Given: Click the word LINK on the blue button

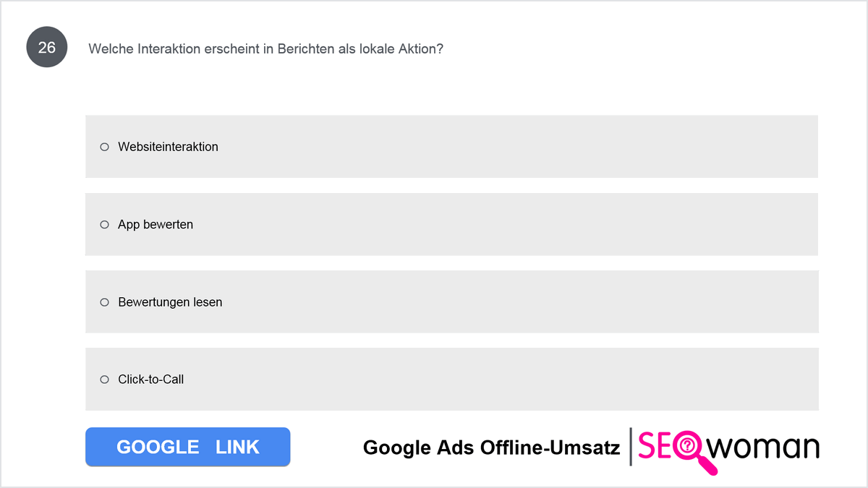Looking at the screenshot, I should [x=237, y=447].
